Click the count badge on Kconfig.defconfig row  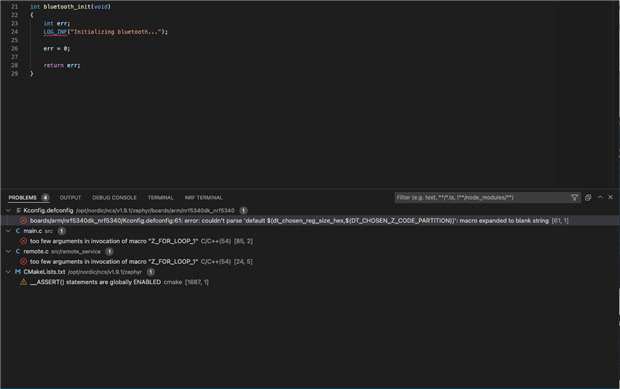[x=243, y=210]
